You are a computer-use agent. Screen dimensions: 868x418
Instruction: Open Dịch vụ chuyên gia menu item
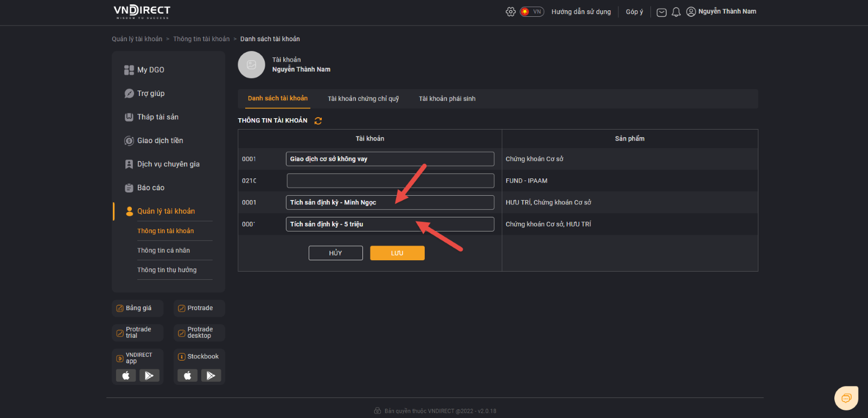(168, 164)
